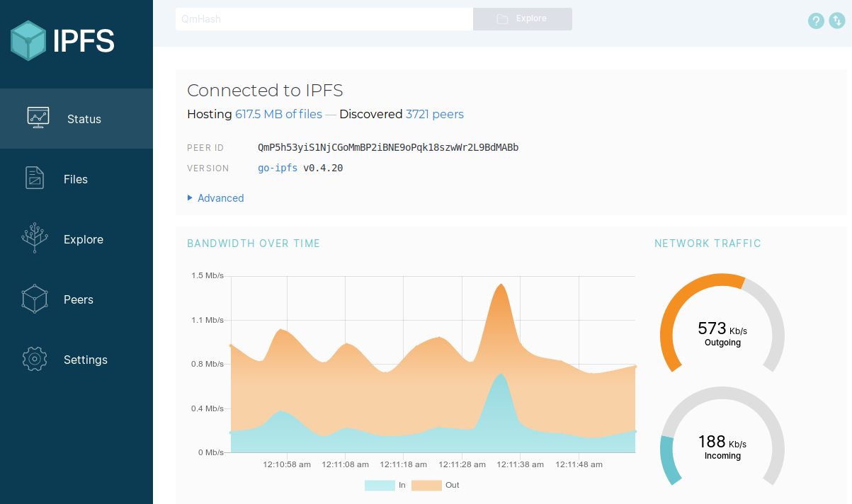The image size is (852, 504).
Task: Open the 3721 peers link
Action: (x=435, y=114)
